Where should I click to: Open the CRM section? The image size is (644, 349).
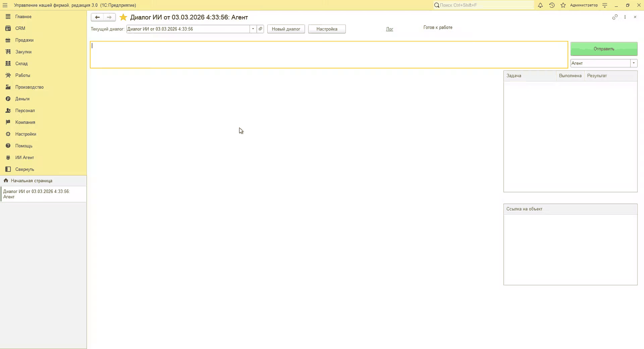pyautogui.click(x=20, y=28)
